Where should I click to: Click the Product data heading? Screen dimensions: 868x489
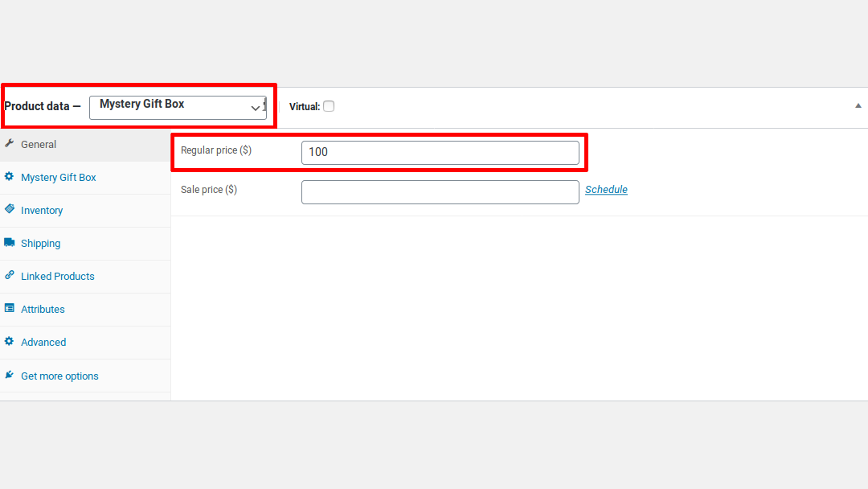(42, 106)
